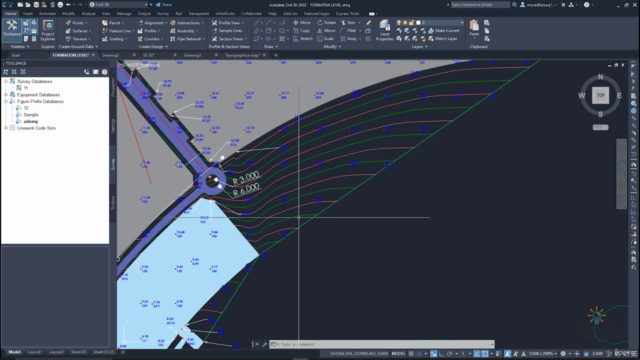Open the Insert ribbon tab
640x360 pixels.
point(28,13)
